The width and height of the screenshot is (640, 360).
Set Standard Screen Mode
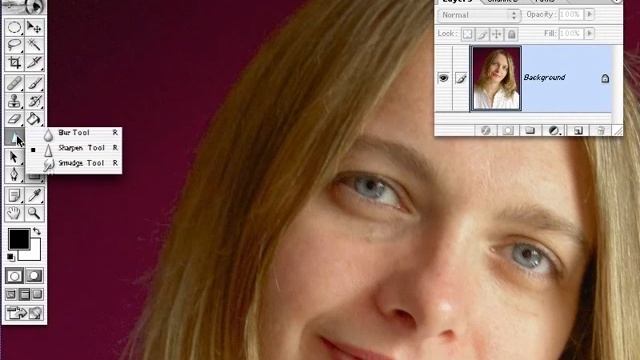pyautogui.click(x=11, y=294)
